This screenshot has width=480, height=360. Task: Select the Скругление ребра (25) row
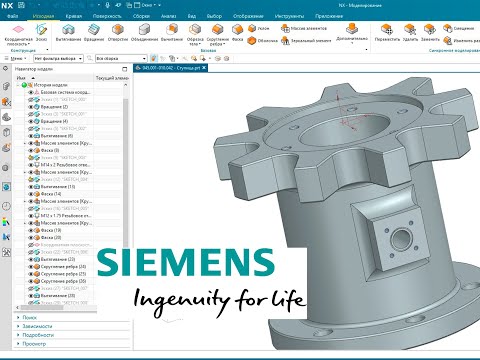coord(59,274)
